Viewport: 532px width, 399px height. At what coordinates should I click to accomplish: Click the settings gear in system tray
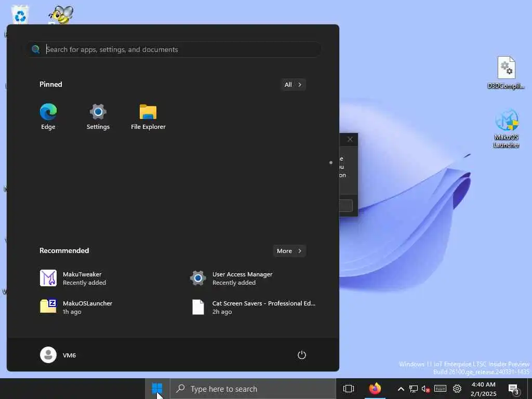[457, 389]
